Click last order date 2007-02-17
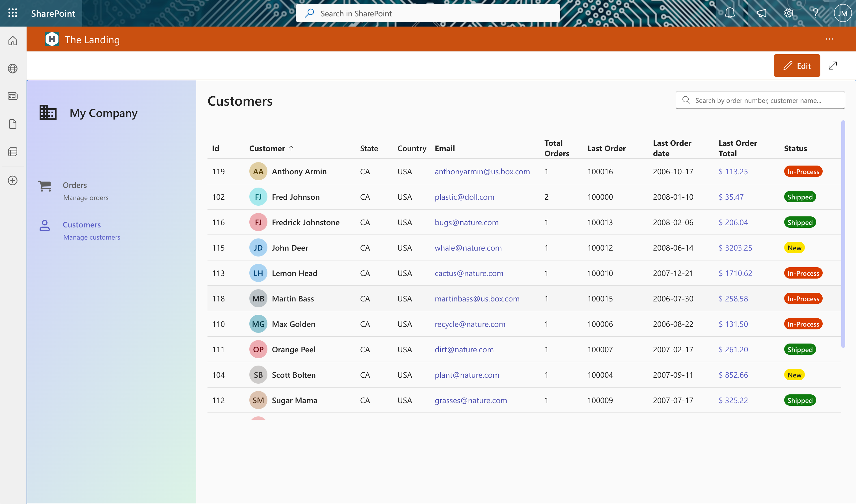This screenshot has height=504, width=856. [673, 349]
